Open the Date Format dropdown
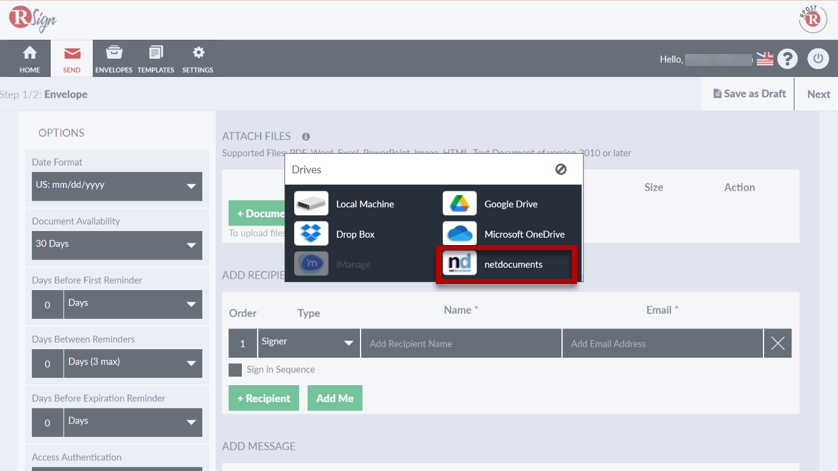Image resolution: width=838 pixels, height=471 pixels. point(117,186)
